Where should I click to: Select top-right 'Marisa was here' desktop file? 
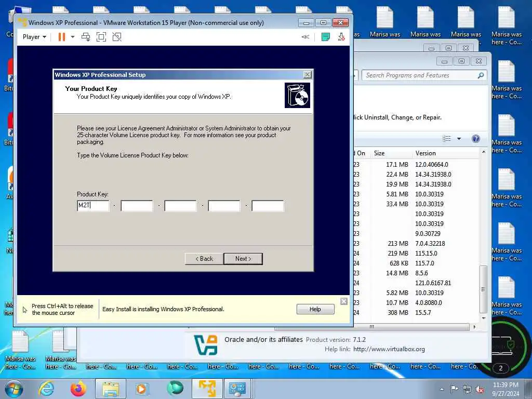507,26
